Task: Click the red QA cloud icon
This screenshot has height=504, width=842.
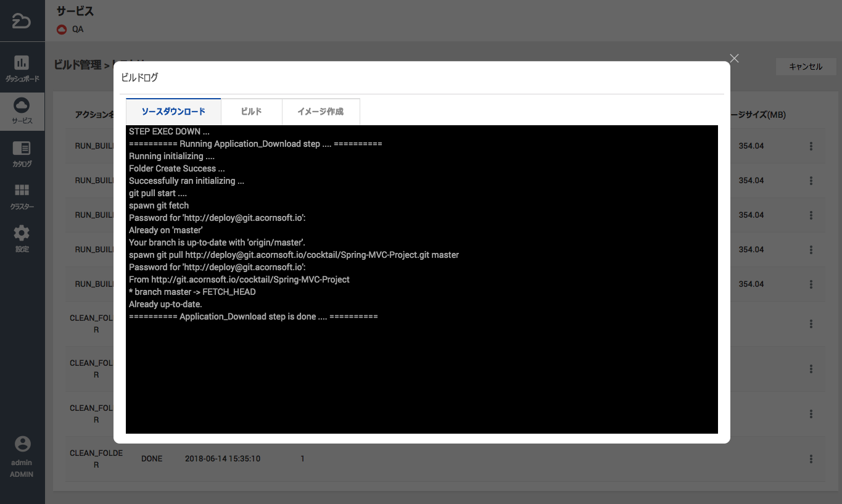Action: tap(62, 29)
